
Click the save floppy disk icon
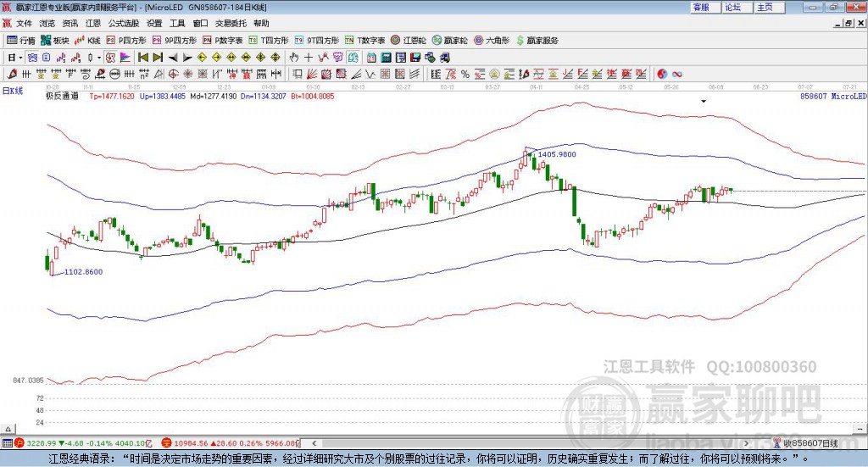[x=415, y=58]
